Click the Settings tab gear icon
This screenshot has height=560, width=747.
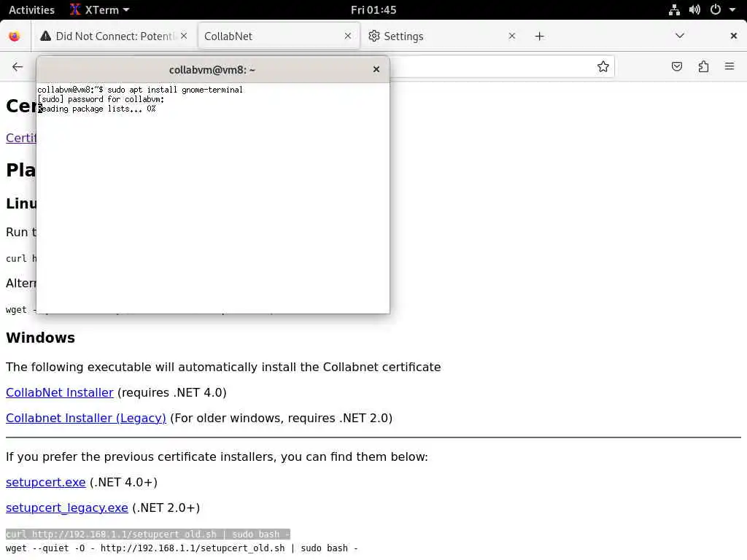[374, 36]
